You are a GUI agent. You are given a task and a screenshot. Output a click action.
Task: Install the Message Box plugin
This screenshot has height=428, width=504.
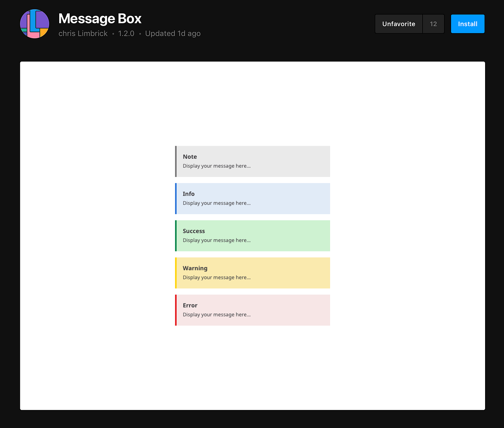tap(467, 23)
